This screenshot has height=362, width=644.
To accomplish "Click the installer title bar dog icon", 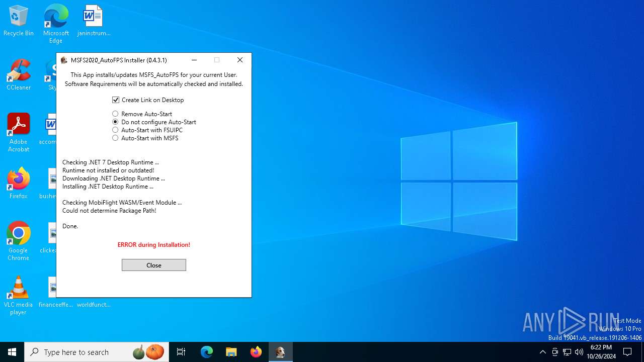I will click(x=64, y=60).
